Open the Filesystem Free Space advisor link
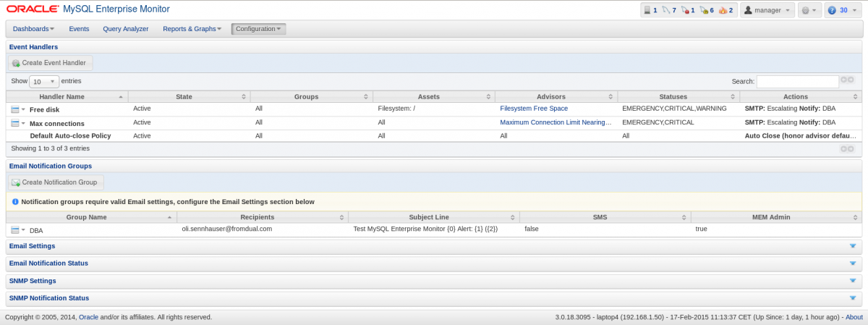 coord(534,109)
